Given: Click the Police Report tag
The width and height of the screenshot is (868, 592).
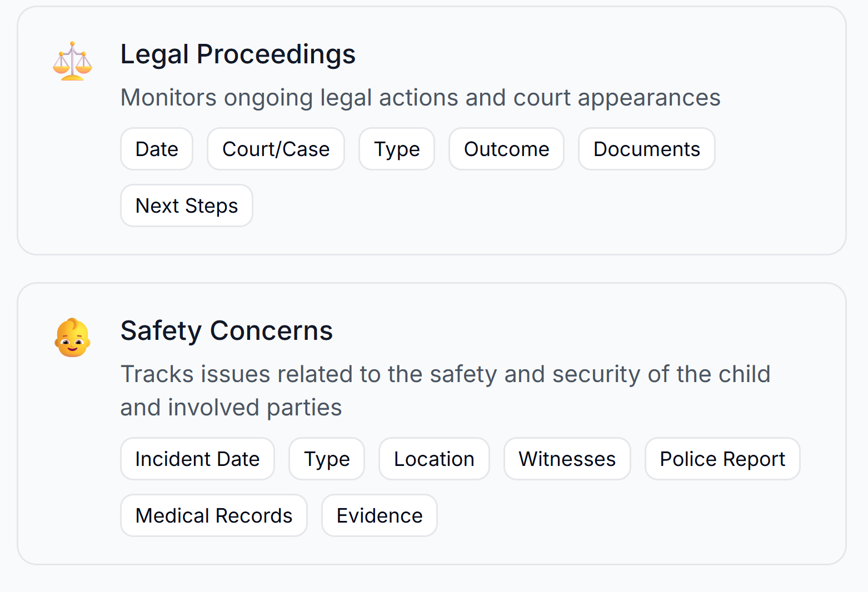Looking at the screenshot, I should pyautogui.click(x=722, y=459).
